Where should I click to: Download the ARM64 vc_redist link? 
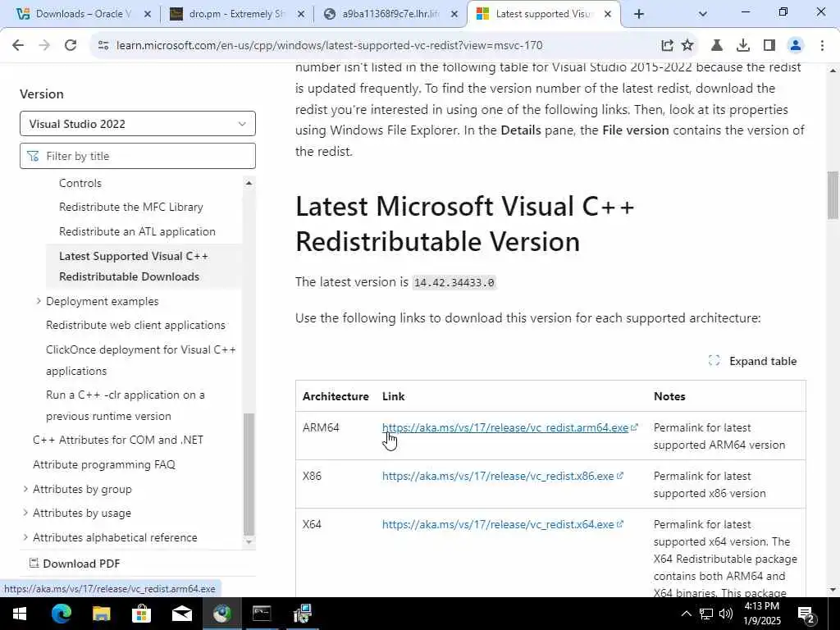(505, 427)
